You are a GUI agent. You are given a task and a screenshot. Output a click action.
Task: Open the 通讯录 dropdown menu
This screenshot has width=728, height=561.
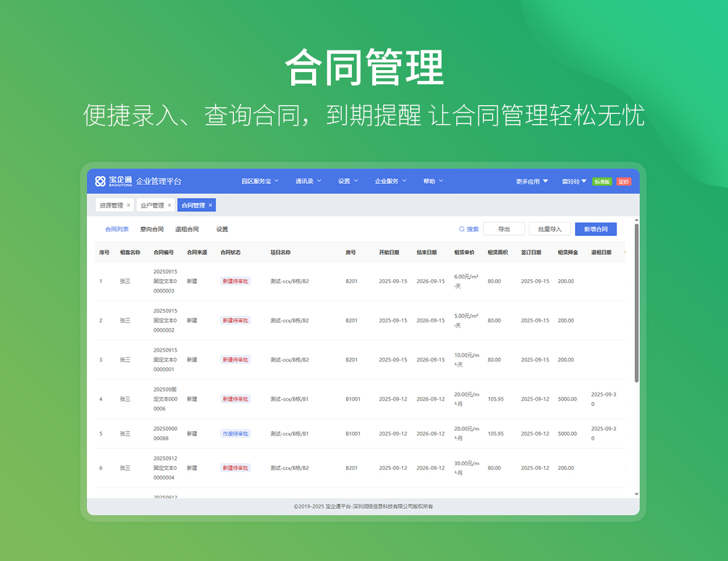(308, 181)
